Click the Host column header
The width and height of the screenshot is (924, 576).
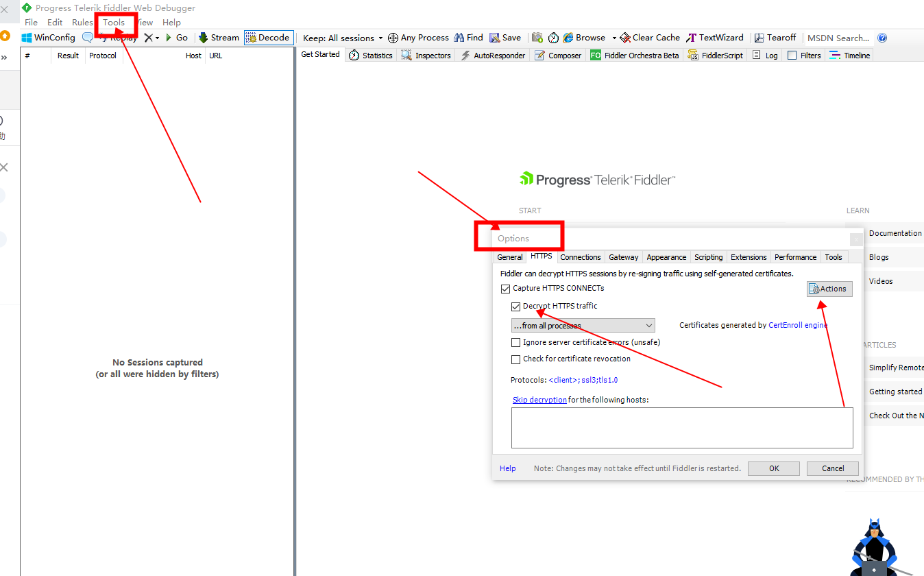[x=193, y=56]
